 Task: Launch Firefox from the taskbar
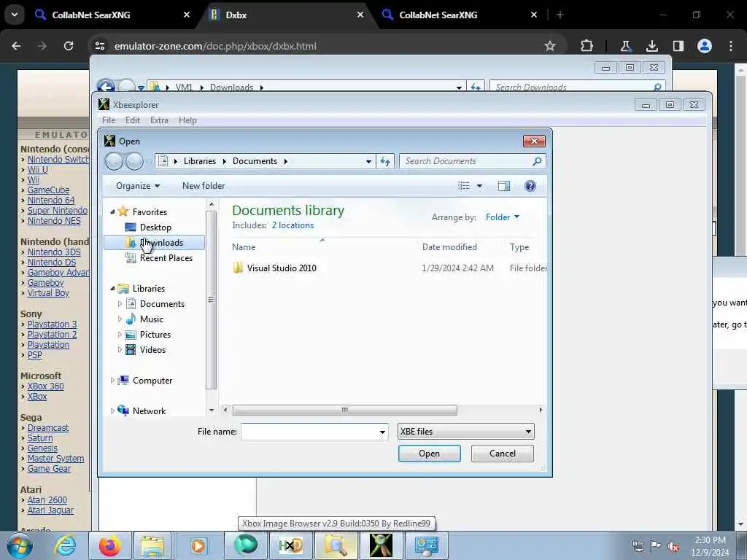pyautogui.click(x=109, y=545)
